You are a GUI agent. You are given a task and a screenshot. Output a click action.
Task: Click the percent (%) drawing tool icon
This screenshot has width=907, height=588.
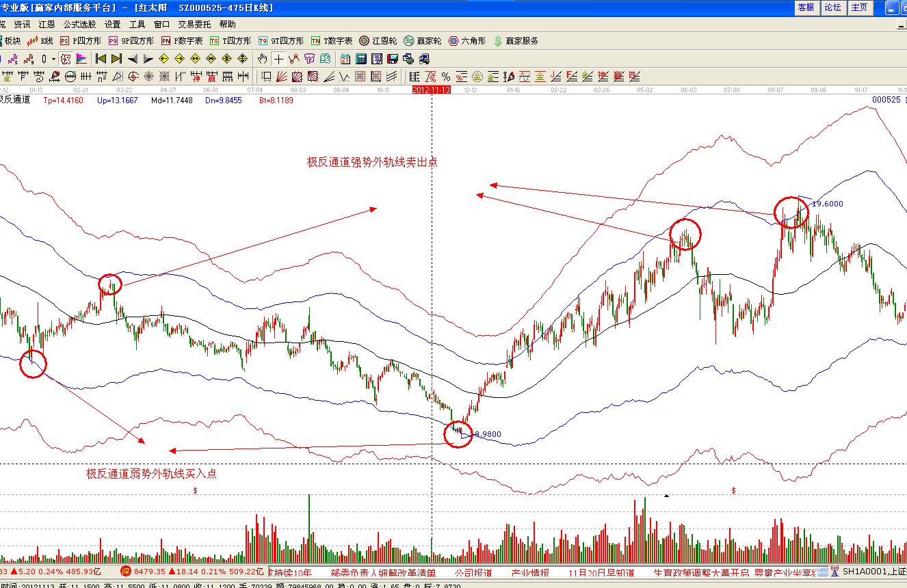[446, 76]
